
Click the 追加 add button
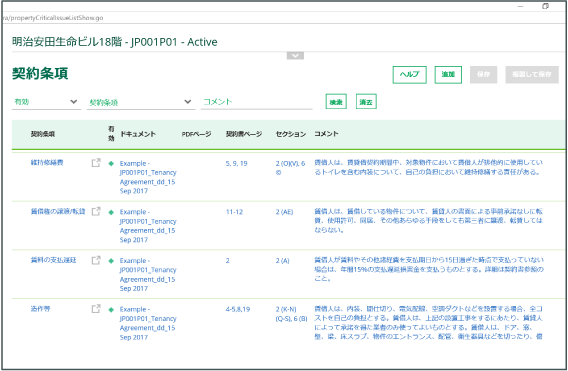(x=448, y=75)
